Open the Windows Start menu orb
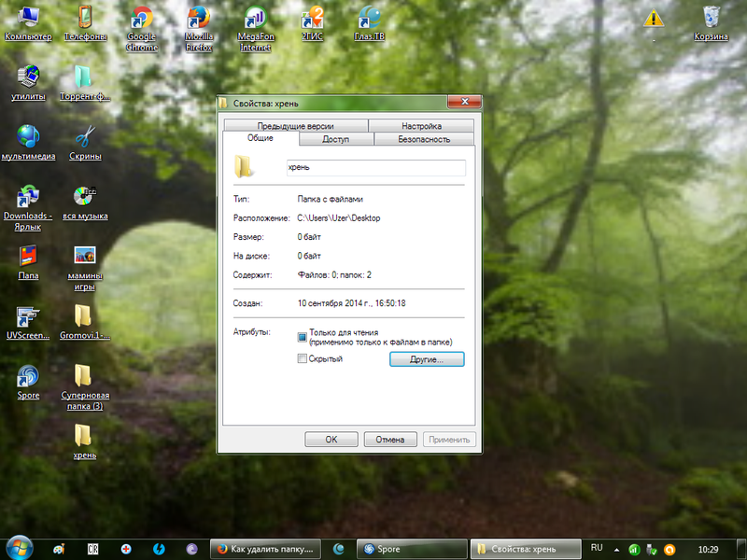 pos(19,549)
